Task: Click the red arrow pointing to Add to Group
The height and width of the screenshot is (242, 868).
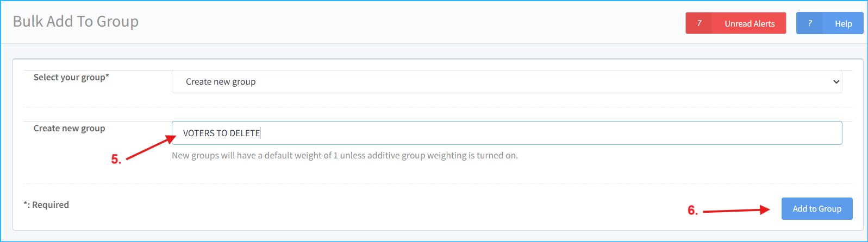Action: coord(736,211)
